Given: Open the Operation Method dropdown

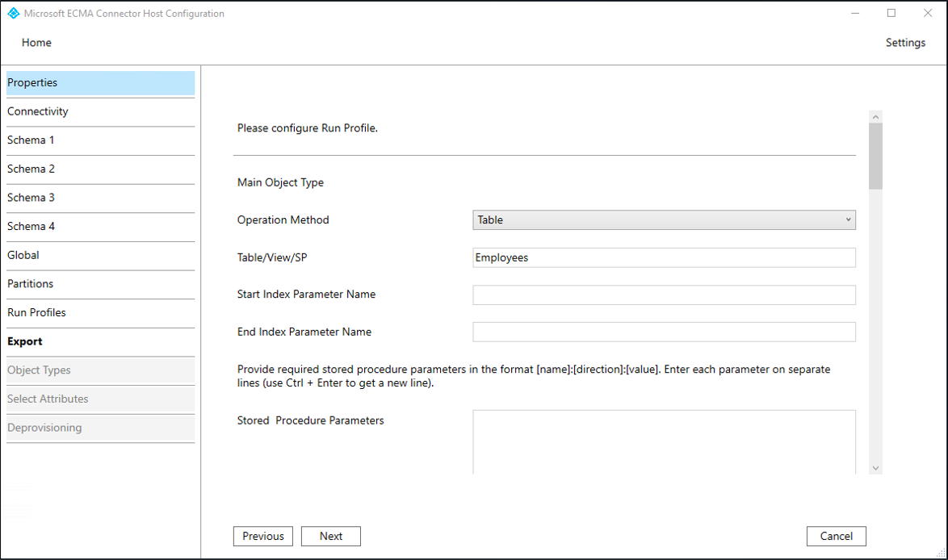Looking at the screenshot, I should pos(664,219).
